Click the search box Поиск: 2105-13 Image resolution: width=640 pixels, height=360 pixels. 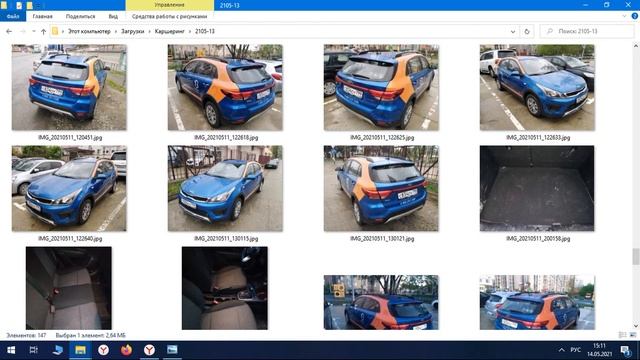(x=587, y=31)
